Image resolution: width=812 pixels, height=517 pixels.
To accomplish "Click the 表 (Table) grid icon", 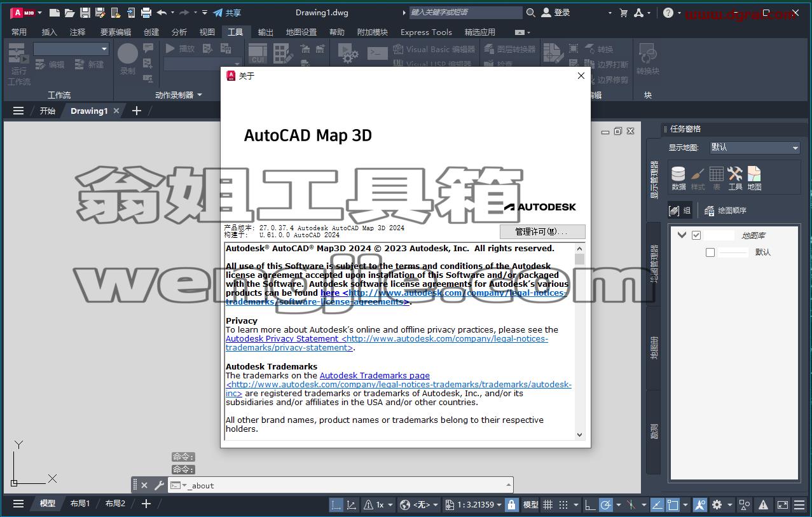I will pyautogui.click(x=717, y=178).
